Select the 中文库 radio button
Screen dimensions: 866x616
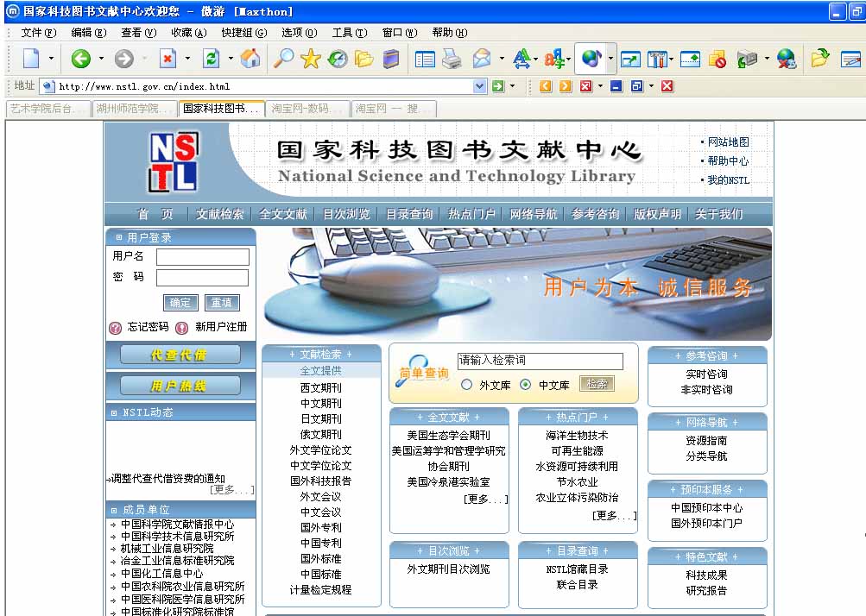[526, 385]
